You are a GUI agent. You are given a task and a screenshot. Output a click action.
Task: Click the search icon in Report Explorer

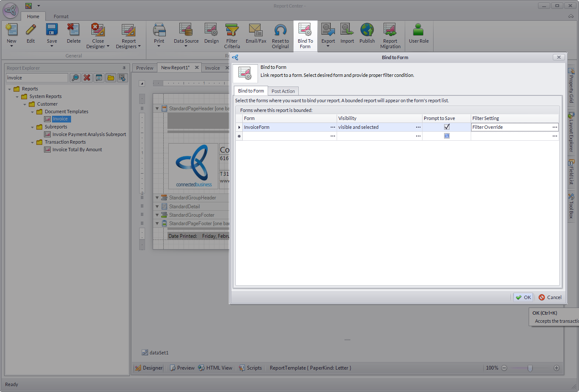[x=75, y=78]
